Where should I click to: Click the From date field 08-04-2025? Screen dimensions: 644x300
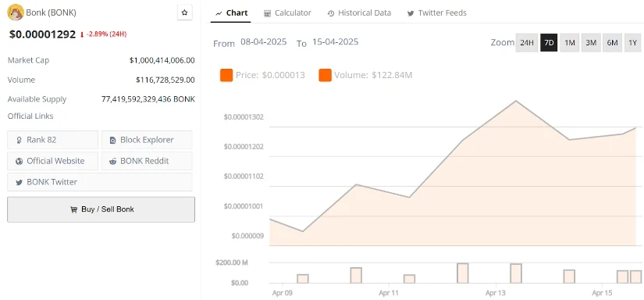[x=264, y=42]
